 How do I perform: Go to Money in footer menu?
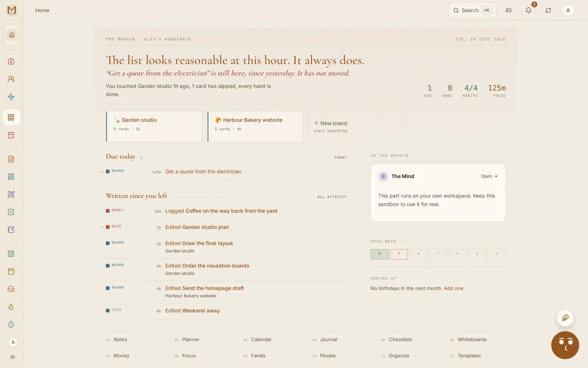coord(121,356)
